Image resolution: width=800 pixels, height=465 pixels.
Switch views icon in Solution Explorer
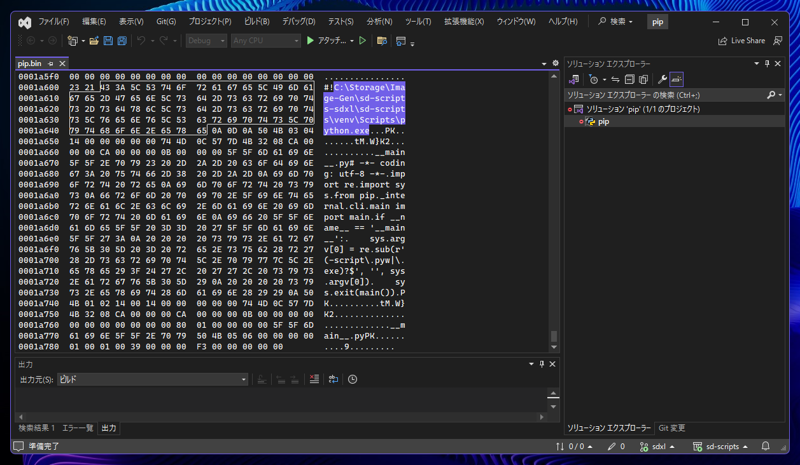[x=574, y=80]
